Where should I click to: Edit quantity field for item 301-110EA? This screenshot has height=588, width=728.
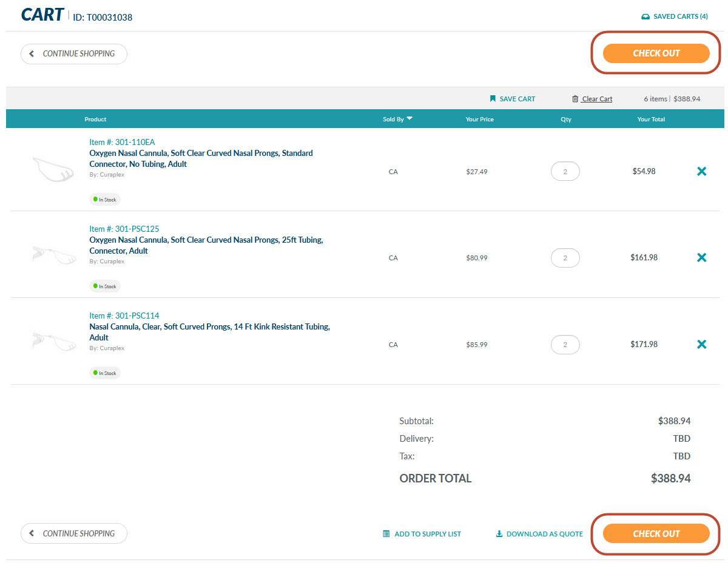pyautogui.click(x=565, y=172)
